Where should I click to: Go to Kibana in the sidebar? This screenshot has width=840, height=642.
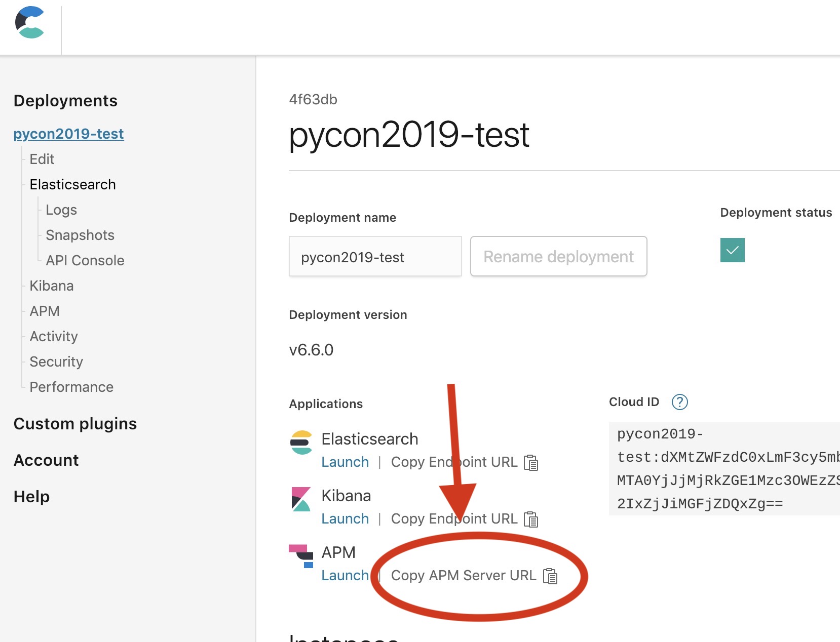click(51, 286)
